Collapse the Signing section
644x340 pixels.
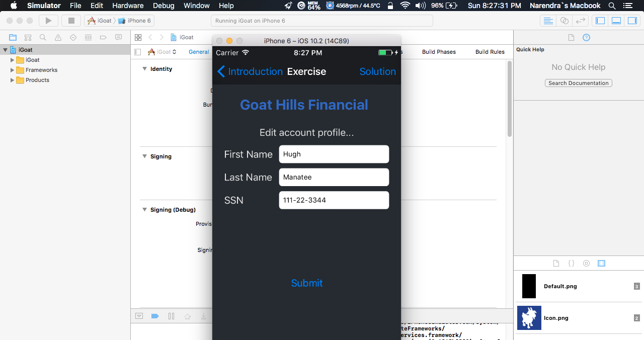[x=144, y=156]
